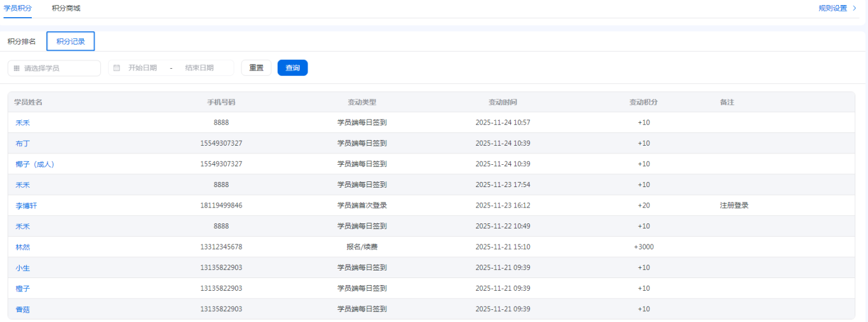Open student 椰子（成人）link
The image size is (868, 322).
pyautogui.click(x=35, y=164)
